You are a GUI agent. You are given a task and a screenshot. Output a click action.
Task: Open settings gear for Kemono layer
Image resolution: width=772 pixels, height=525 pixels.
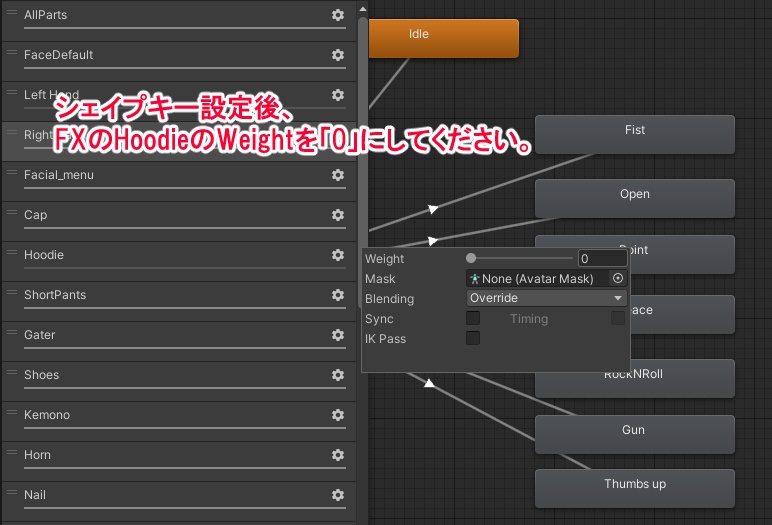point(338,415)
